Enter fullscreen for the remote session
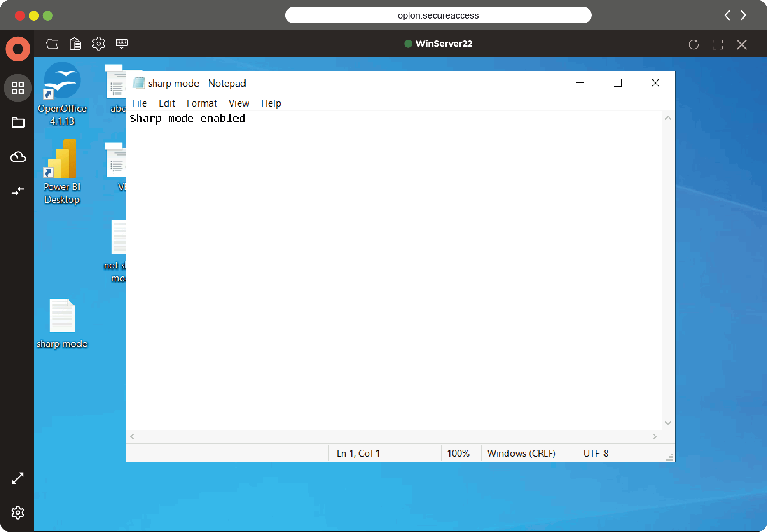 718,44
